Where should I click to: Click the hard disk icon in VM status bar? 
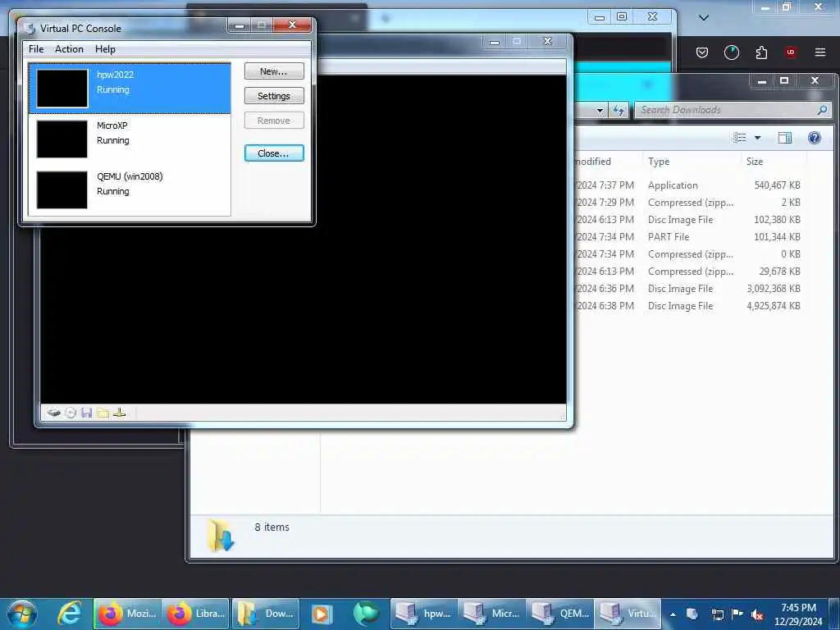click(53, 413)
